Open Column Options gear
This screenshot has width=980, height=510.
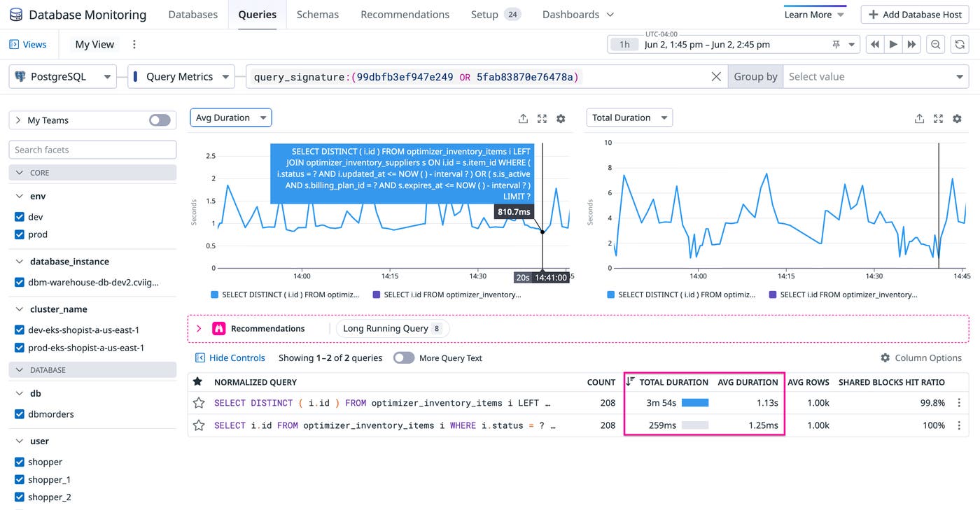point(885,357)
